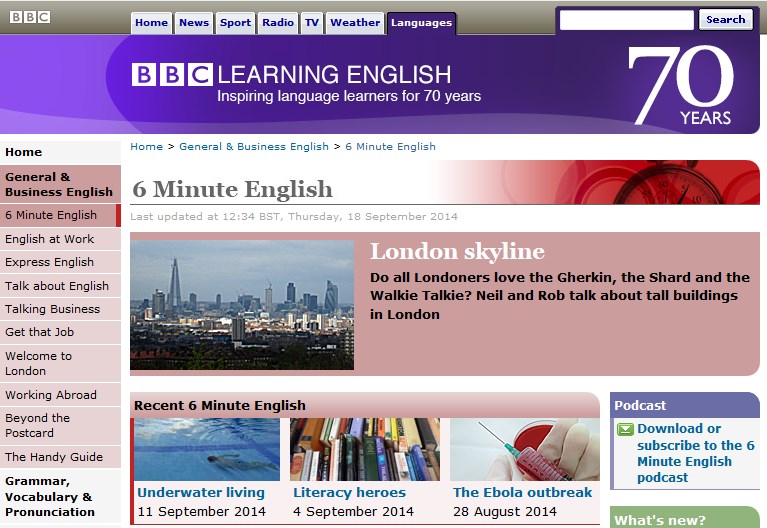Go to Home in the breadcrumb trail
Image resolution: width=767 pixels, height=528 pixels.
coord(146,146)
